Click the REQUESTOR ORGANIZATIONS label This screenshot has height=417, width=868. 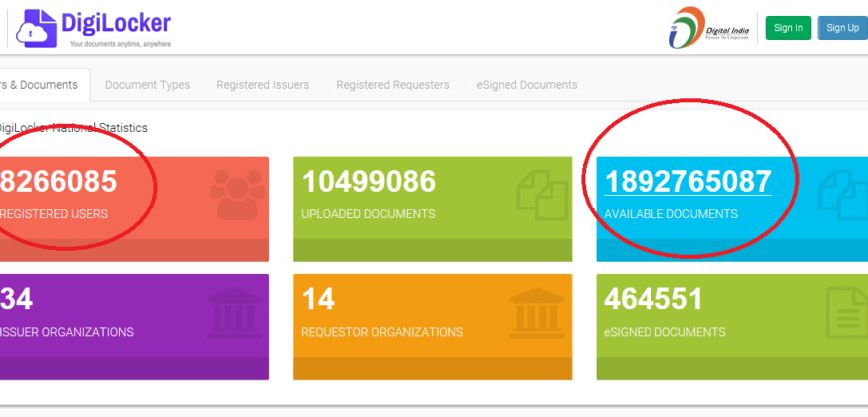tap(382, 332)
